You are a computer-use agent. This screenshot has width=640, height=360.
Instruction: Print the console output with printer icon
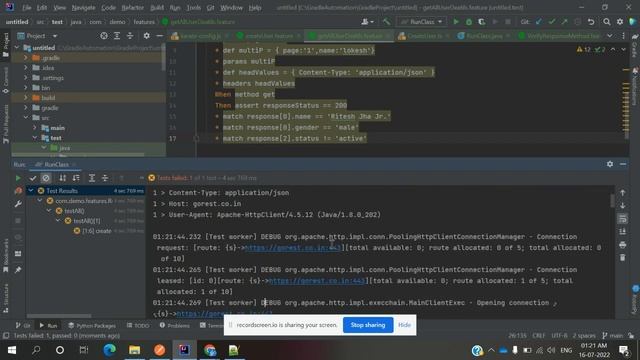(x=622, y=244)
